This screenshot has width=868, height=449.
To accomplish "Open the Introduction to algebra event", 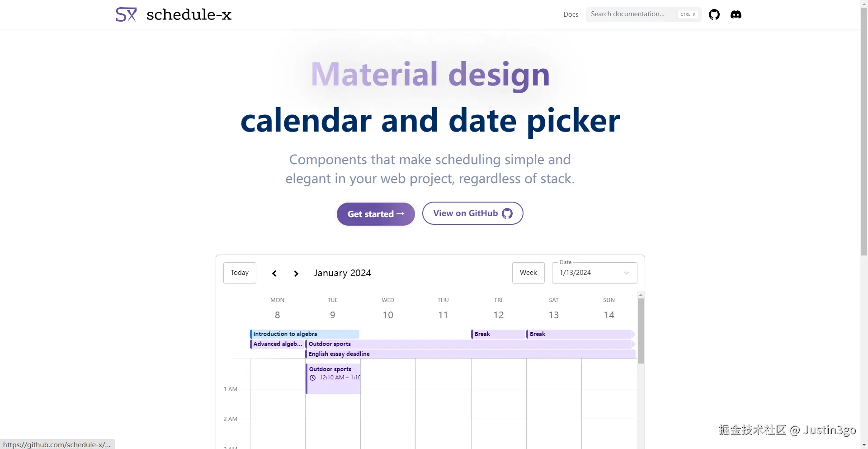I will [304, 334].
